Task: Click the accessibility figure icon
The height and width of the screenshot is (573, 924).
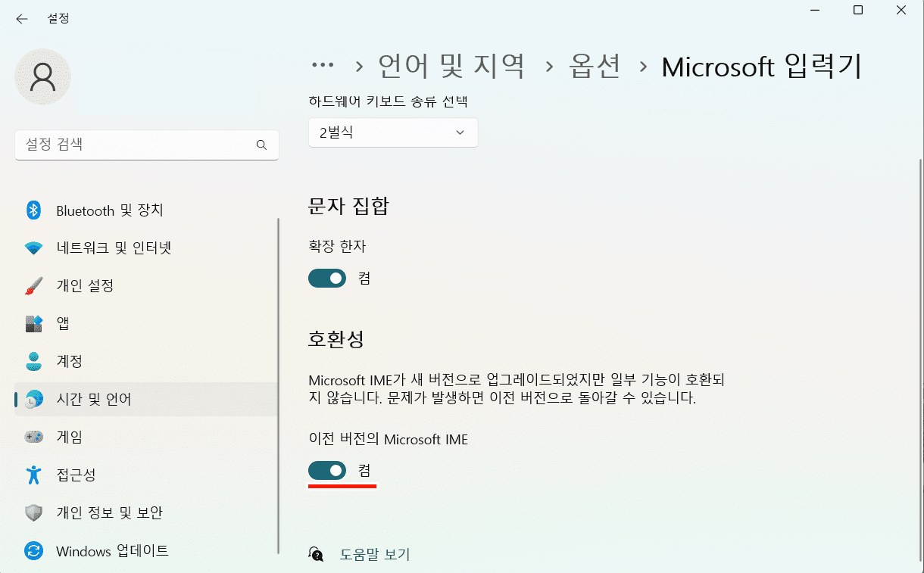Action: (33, 475)
